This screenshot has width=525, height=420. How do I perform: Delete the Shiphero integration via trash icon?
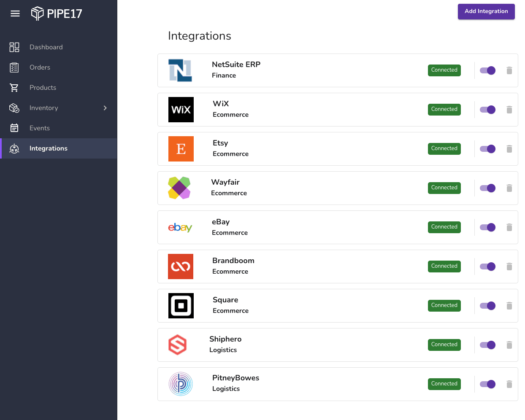point(509,345)
